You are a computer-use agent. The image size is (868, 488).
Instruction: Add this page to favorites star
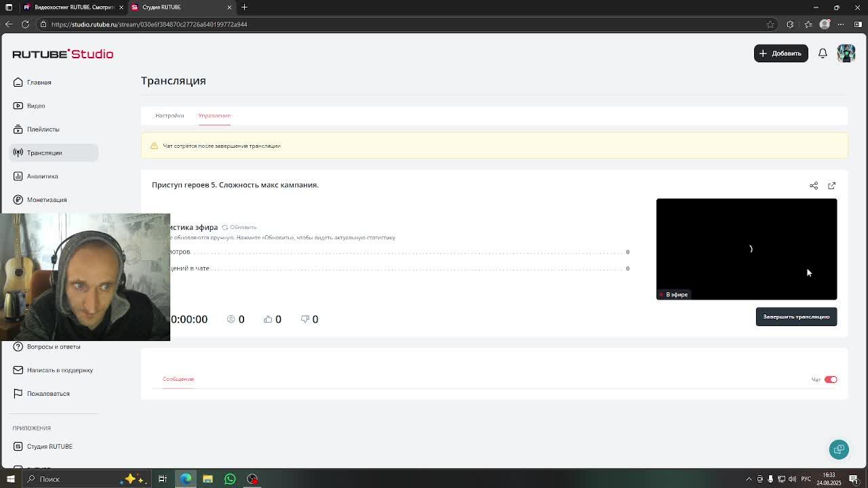(770, 24)
